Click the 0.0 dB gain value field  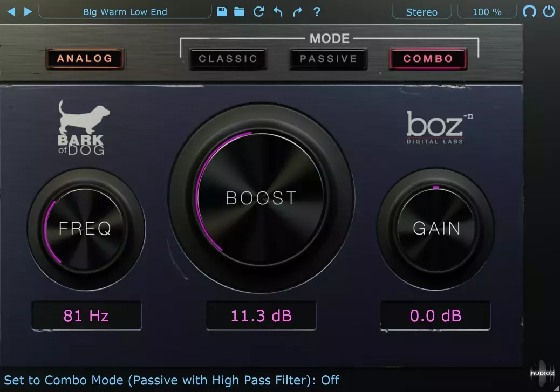[x=435, y=315]
